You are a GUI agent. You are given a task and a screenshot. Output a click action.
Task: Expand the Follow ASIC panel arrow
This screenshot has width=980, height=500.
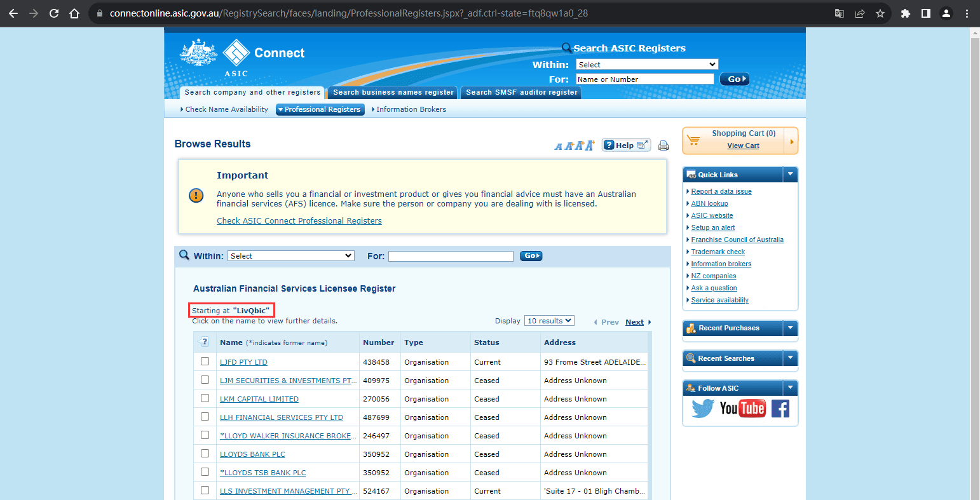[790, 388]
